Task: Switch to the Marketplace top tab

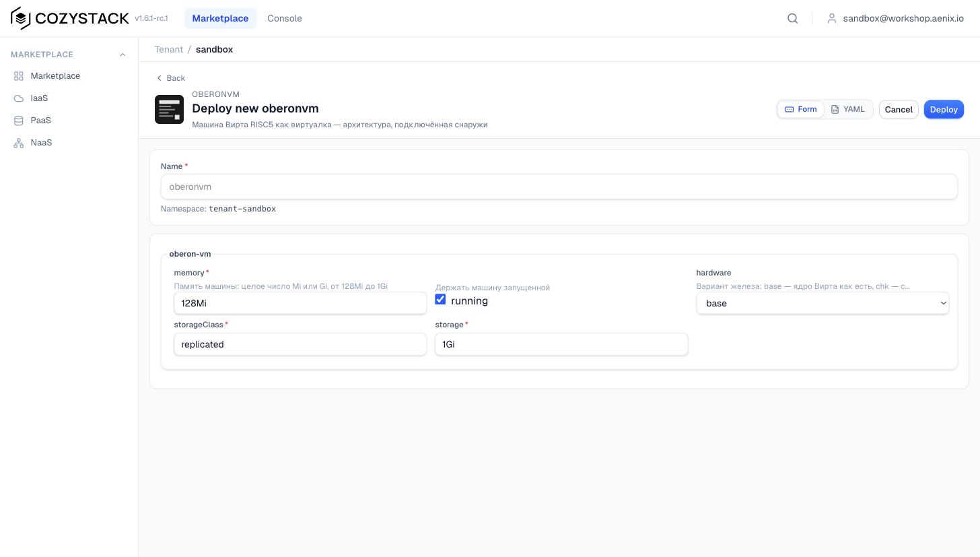Action: coord(220,18)
